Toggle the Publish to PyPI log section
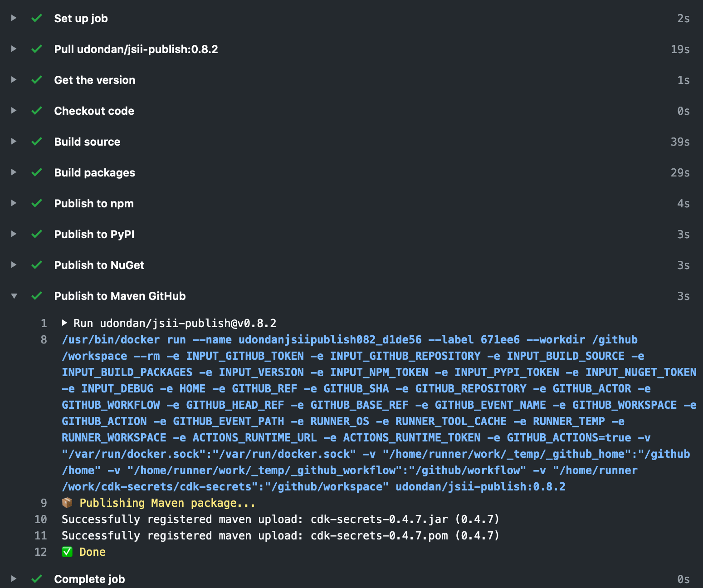This screenshot has height=588, width=703. (x=14, y=234)
